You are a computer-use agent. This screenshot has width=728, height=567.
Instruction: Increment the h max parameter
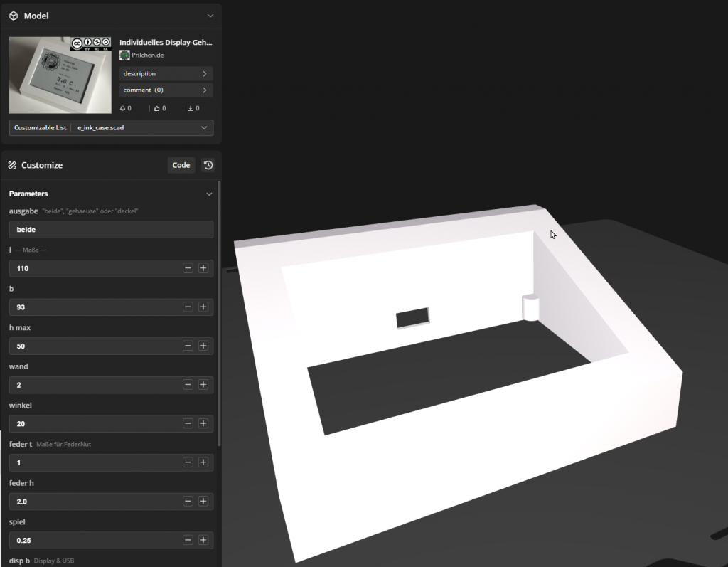203,346
